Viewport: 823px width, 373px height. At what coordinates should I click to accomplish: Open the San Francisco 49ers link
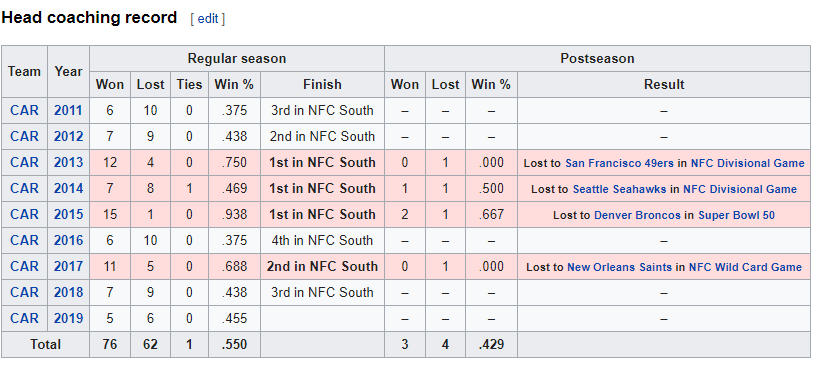point(619,163)
